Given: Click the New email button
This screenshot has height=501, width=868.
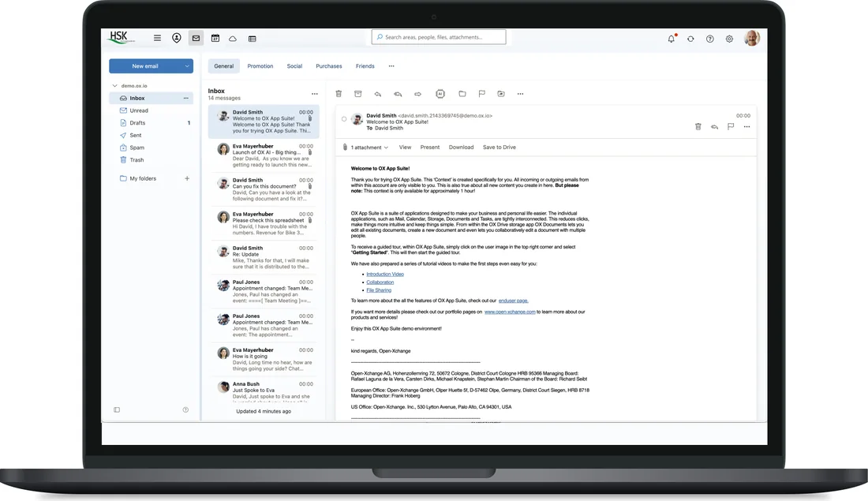Looking at the screenshot, I should pyautogui.click(x=145, y=65).
